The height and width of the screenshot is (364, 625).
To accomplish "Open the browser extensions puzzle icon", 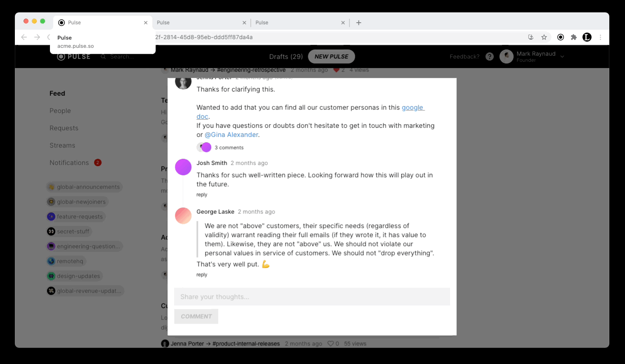I will pyautogui.click(x=573, y=37).
